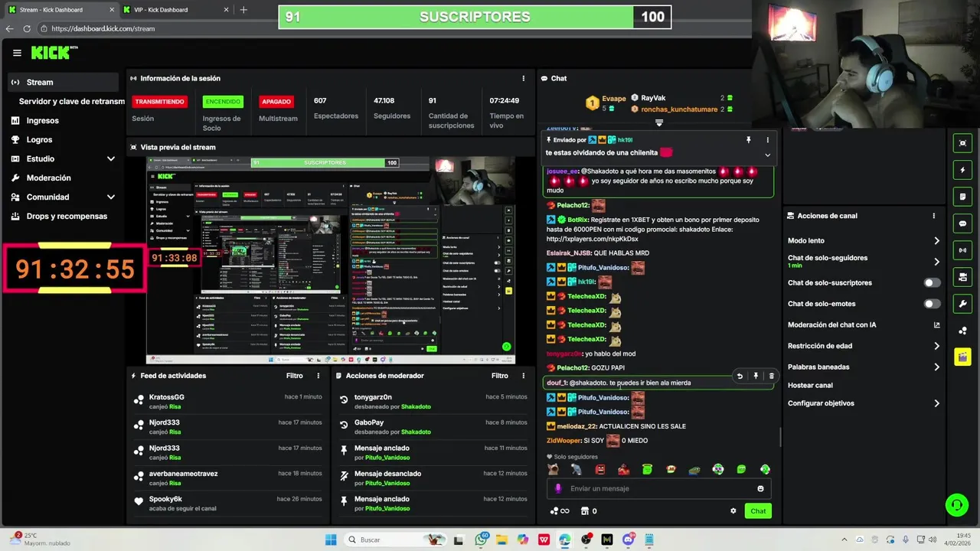Click the first right-toolbar focus icon

[x=962, y=143]
